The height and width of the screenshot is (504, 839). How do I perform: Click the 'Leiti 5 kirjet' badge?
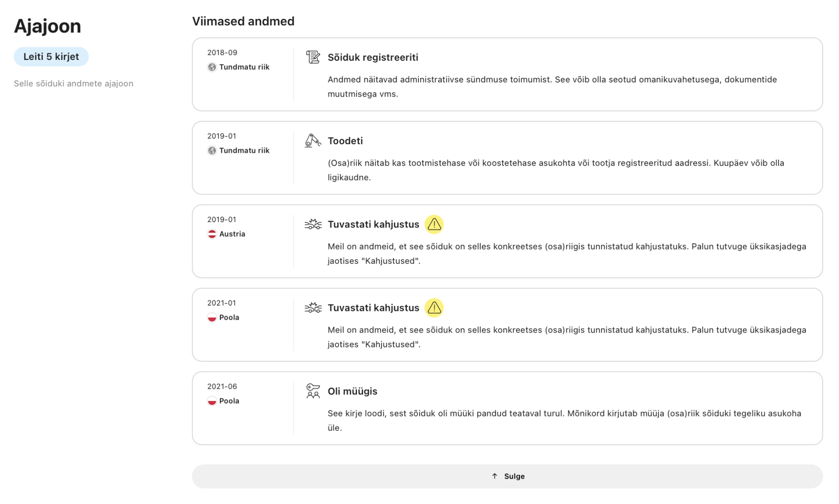[51, 56]
